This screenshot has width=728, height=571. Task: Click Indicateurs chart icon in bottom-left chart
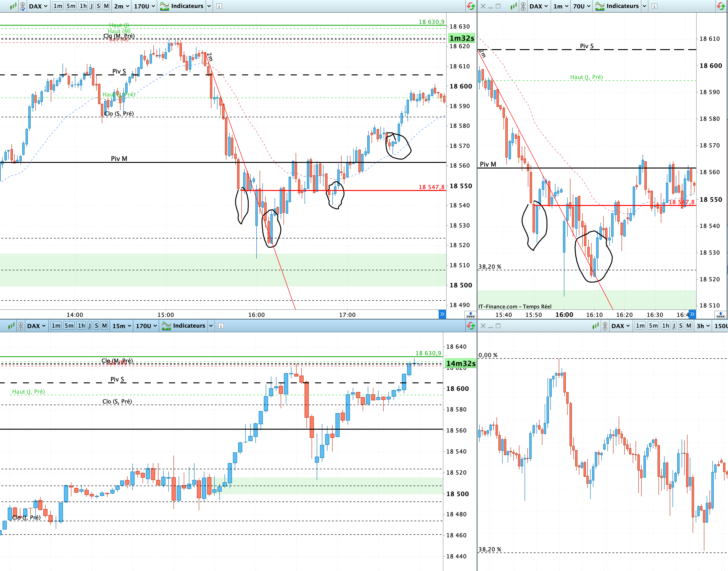coord(166,326)
